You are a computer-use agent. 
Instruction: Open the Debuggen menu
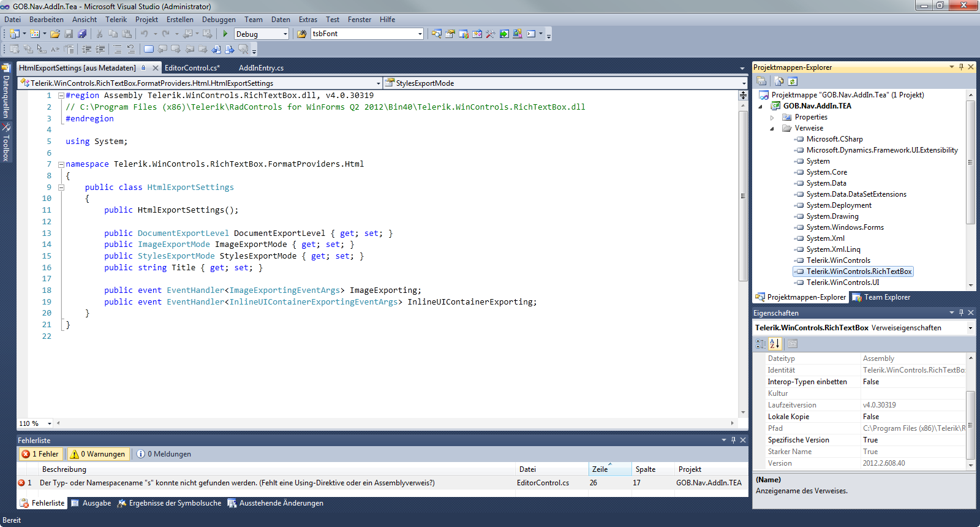219,20
